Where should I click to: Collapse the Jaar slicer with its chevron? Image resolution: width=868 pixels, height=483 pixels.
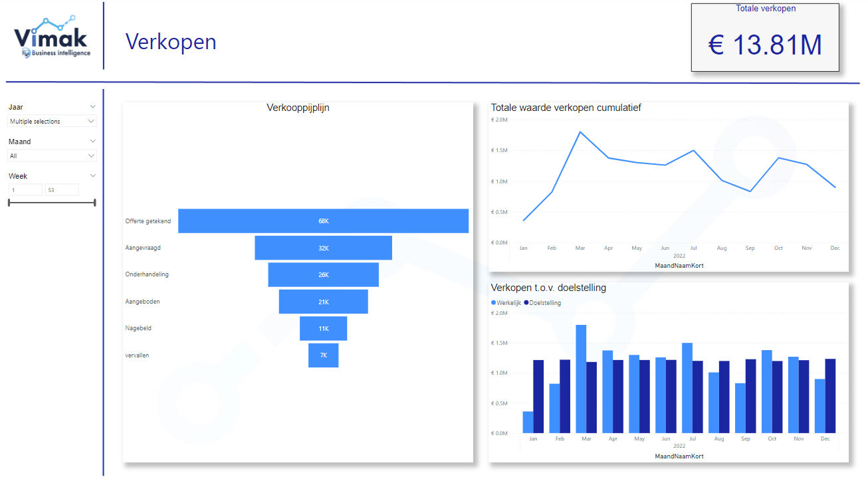pyautogui.click(x=93, y=106)
